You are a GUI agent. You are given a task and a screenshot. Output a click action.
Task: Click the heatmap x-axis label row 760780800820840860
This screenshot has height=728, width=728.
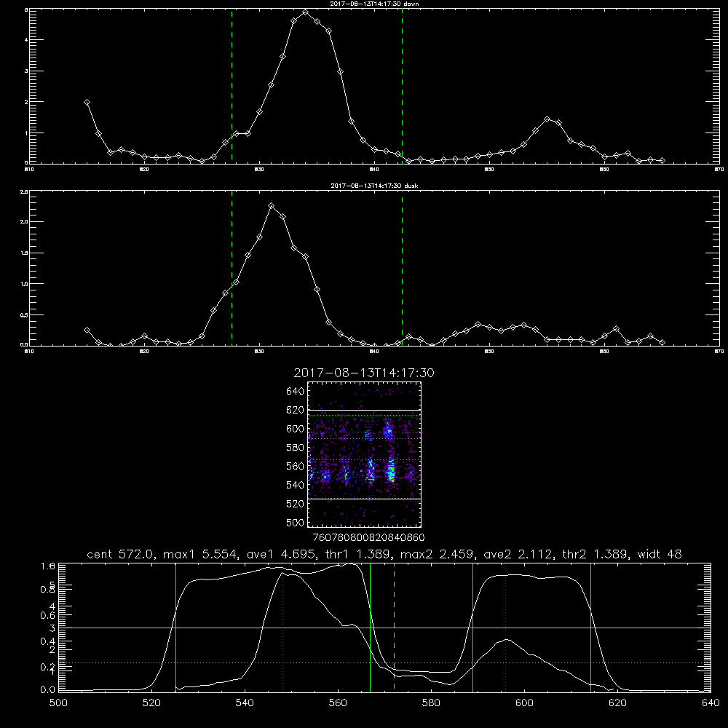click(x=368, y=538)
